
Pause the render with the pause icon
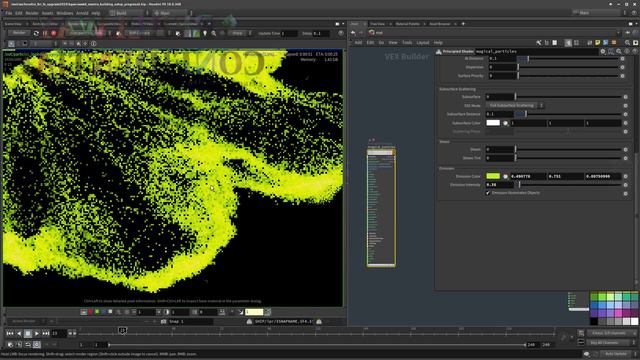pos(45,33)
